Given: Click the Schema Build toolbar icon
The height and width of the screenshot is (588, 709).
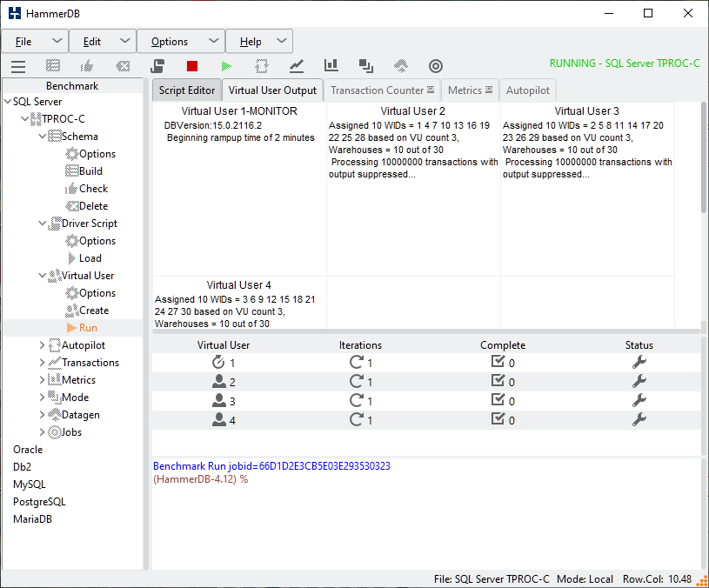Looking at the screenshot, I should (53, 66).
